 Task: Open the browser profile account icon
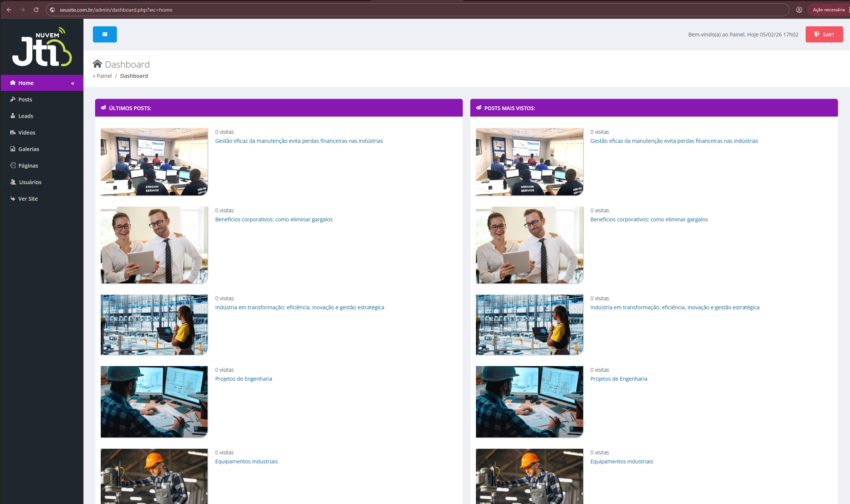pyautogui.click(x=799, y=10)
